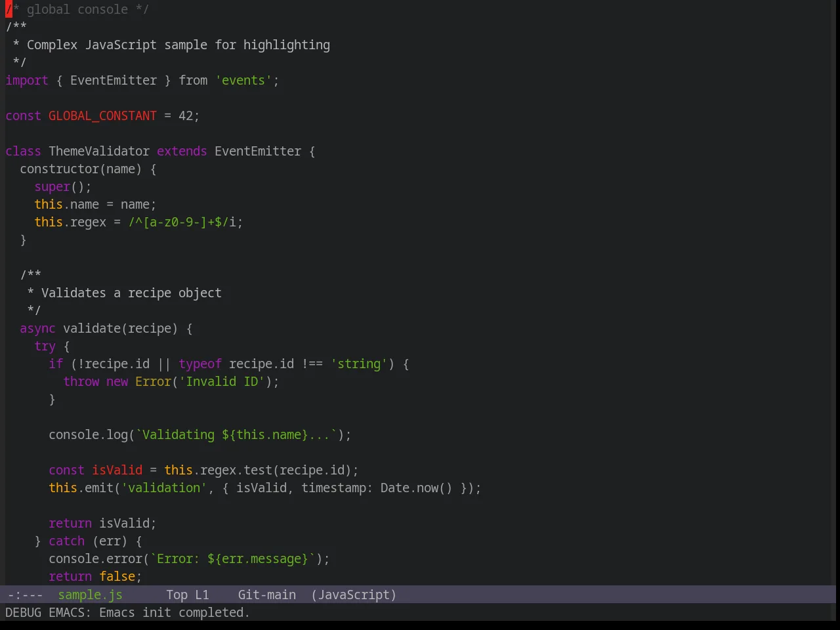840x630 pixels.
Task: Click the 'super' call
Action: 52,186
